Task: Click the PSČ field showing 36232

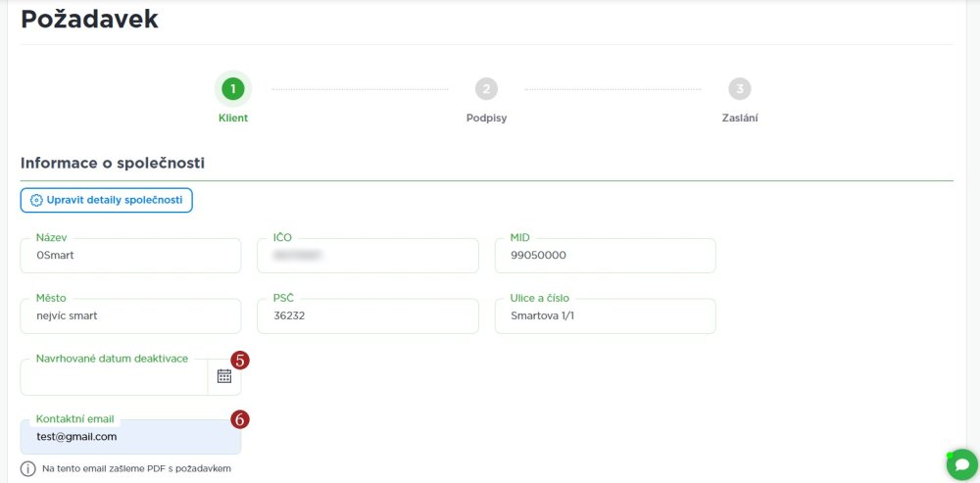Action: [367, 316]
